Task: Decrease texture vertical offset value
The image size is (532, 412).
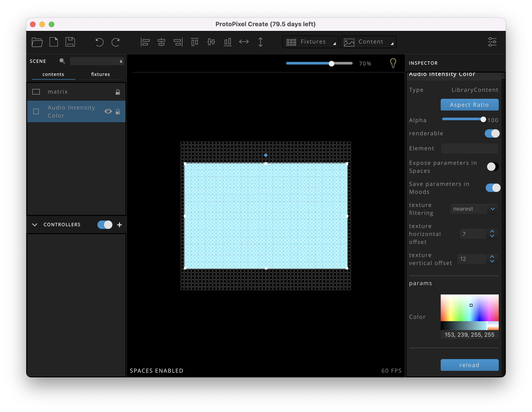Action: 492,261
